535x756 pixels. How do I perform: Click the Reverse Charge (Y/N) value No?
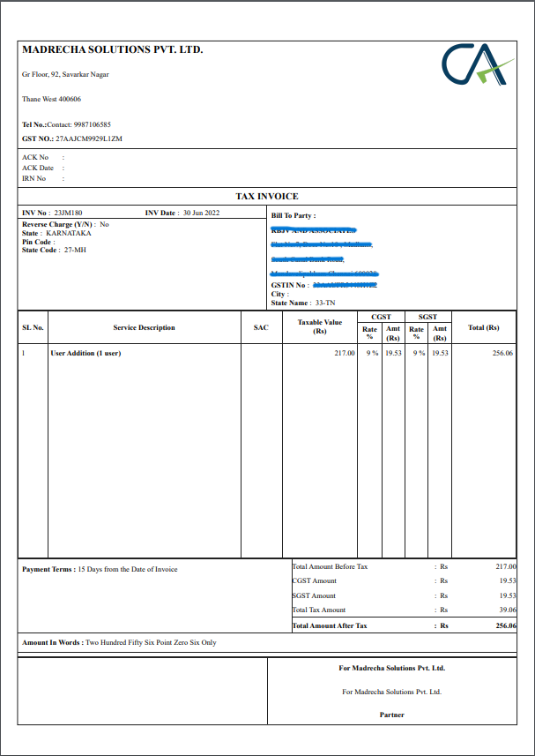pyautogui.click(x=105, y=224)
